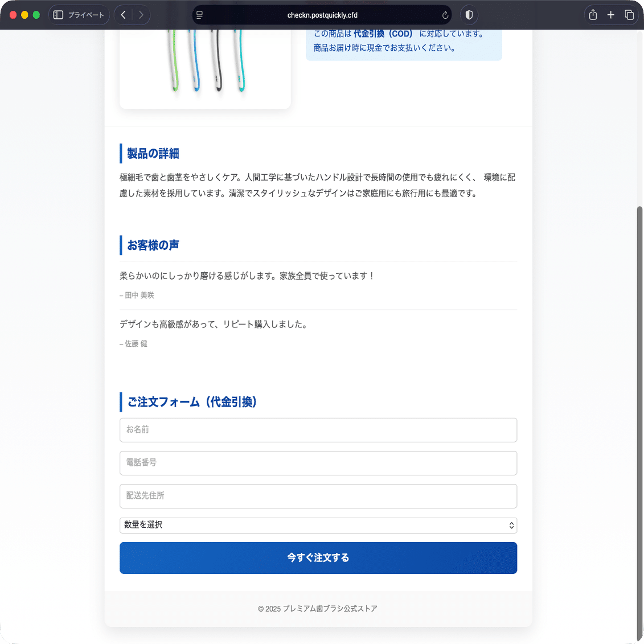The height and width of the screenshot is (644, 644).
Task: Click the green full-screen window button
Action: click(x=36, y=14)
